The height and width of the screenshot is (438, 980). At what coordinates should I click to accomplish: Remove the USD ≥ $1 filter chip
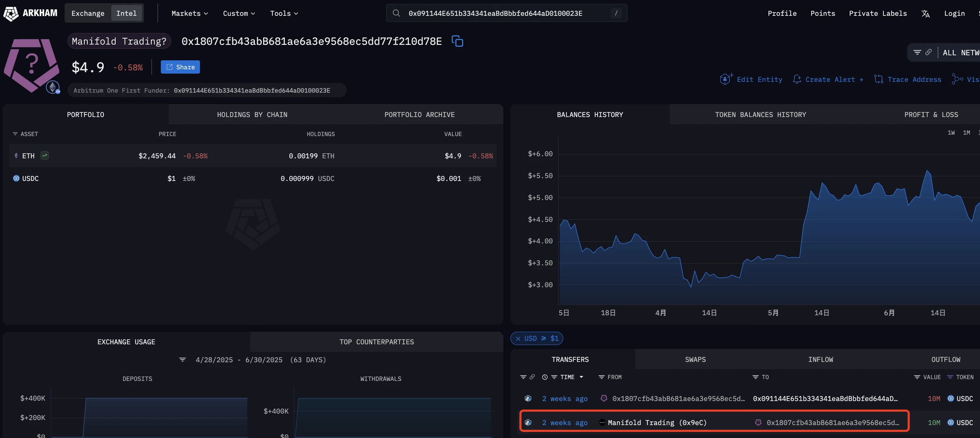[518, 338]
